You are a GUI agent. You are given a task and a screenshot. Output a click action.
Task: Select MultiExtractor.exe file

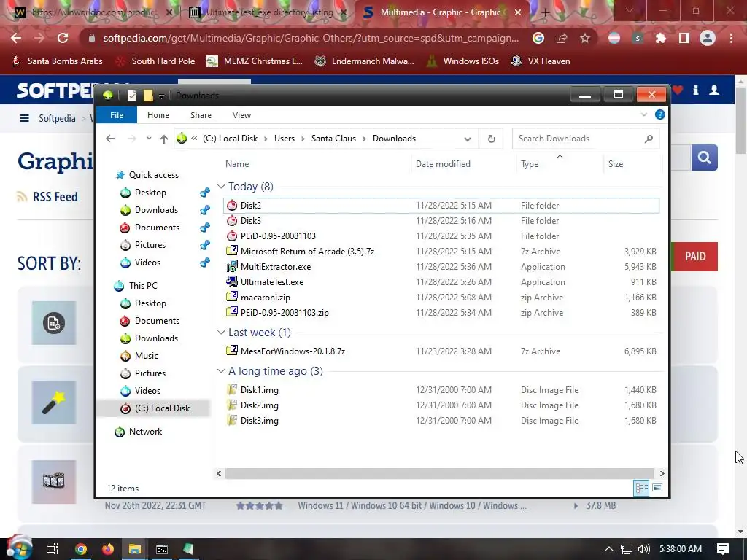tap(441, 267)
